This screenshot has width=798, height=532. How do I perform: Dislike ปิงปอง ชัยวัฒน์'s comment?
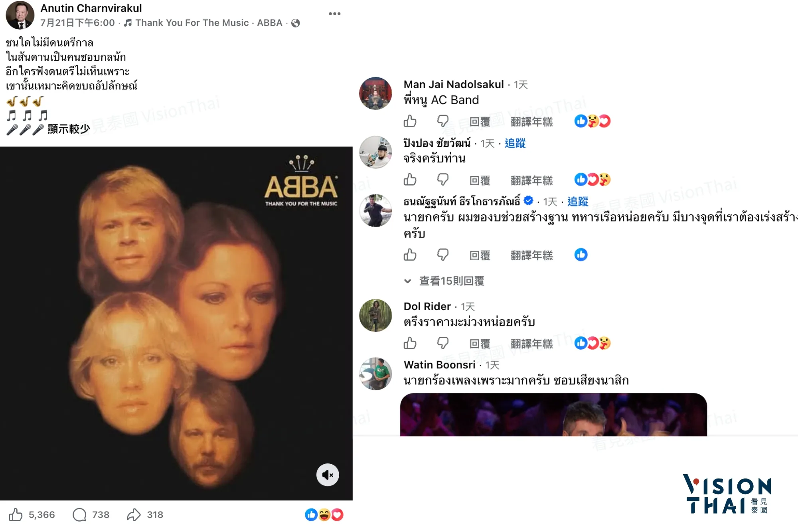[x=442, y=180]
